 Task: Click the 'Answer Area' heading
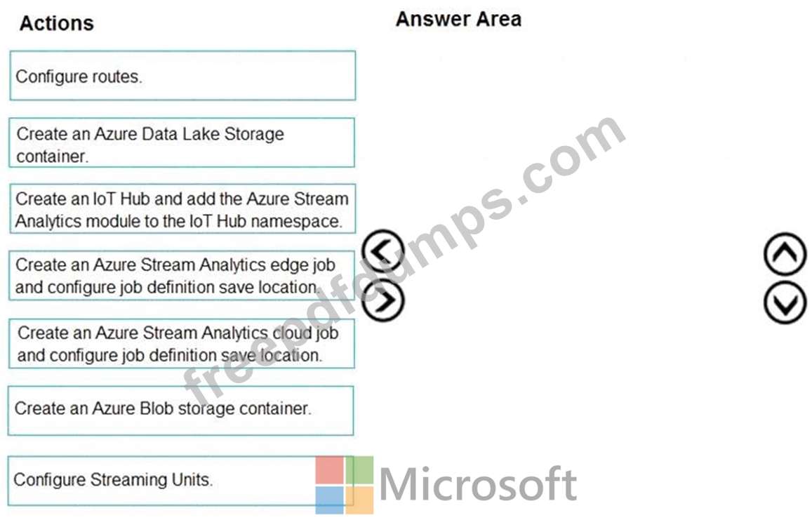(x=458, y=19)
